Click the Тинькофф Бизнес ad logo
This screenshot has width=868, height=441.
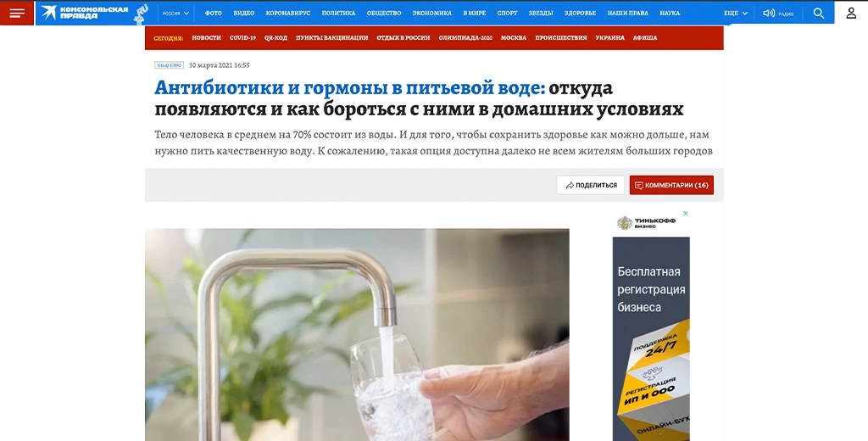click(x=647, y=223)
